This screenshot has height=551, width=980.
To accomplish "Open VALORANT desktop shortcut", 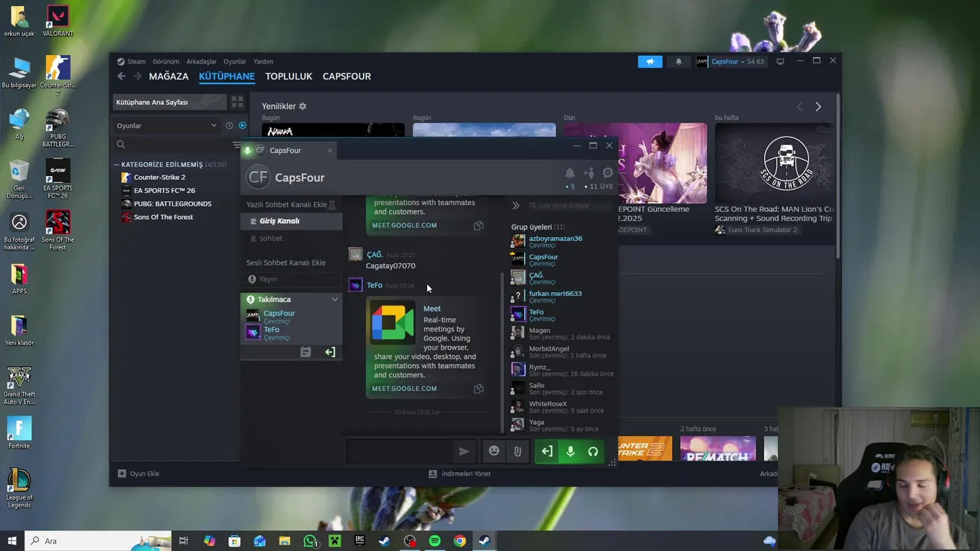I will click(x=57, y=21).
